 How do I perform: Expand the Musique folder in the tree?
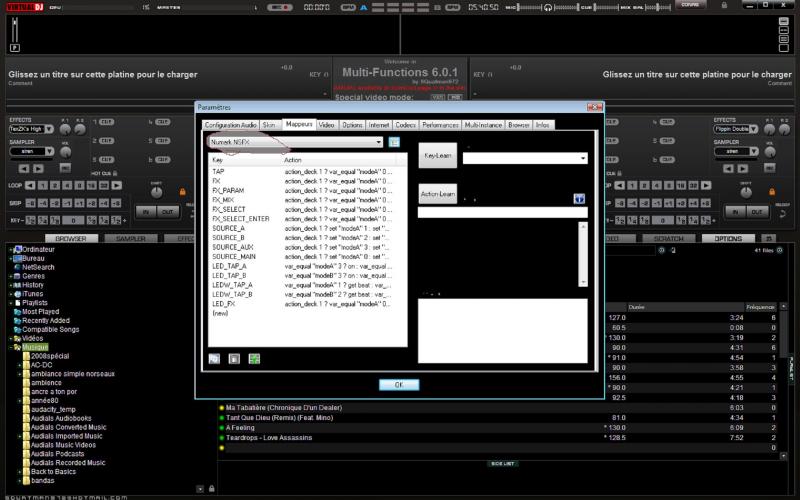(x=12, y=347)
